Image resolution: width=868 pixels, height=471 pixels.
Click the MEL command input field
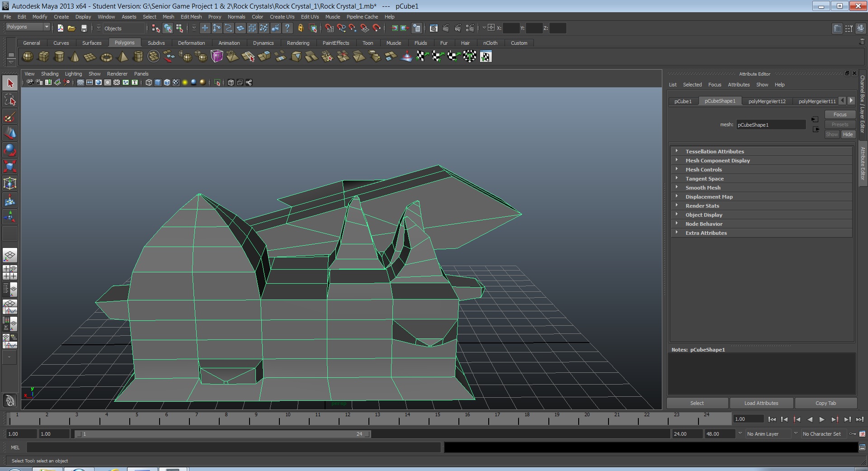pyautogui.click(x=233, y=447)
